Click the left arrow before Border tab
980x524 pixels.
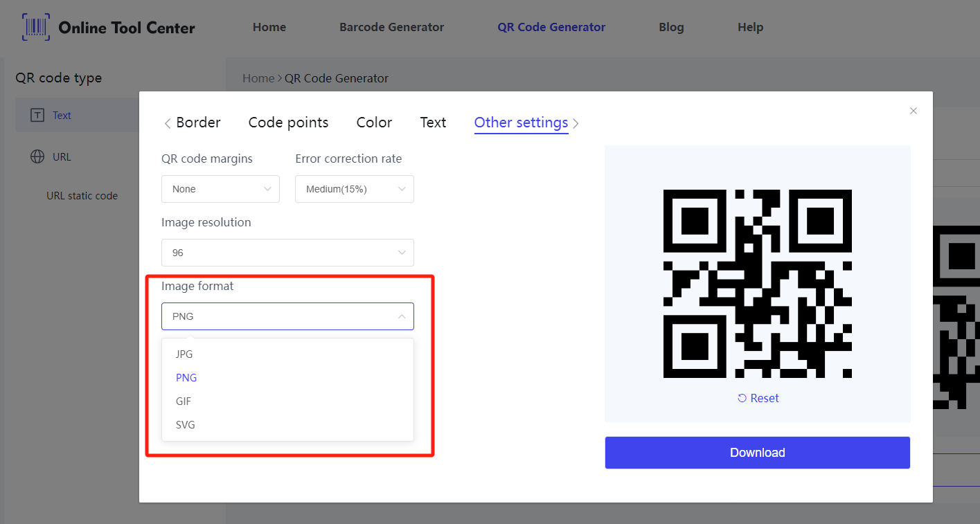pos(167,123)
